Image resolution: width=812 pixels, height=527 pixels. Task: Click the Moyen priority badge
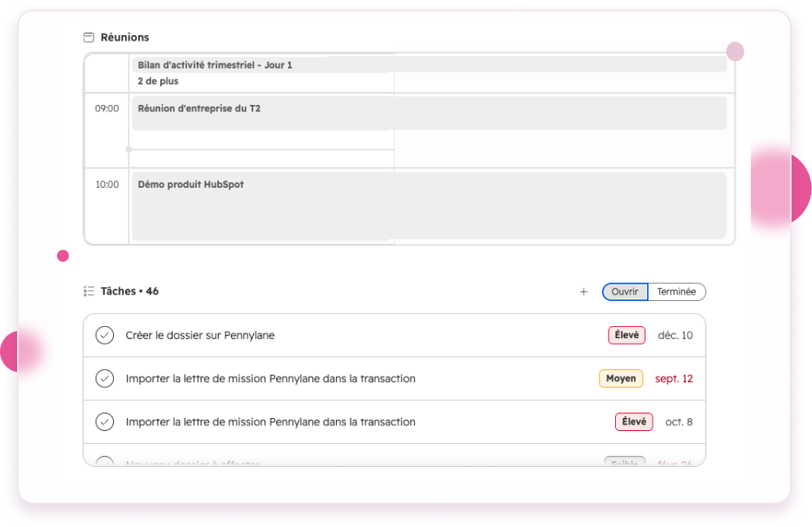(621, 379)
